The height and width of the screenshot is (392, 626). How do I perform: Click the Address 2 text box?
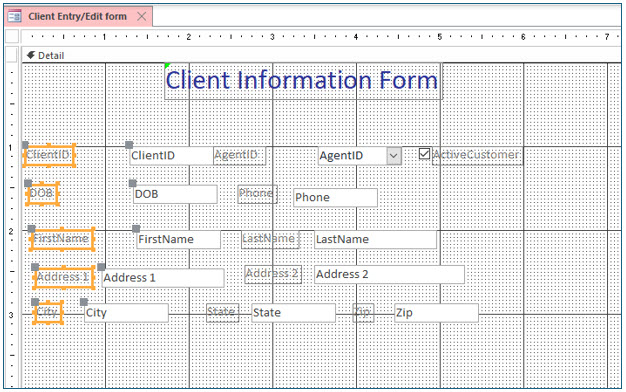pyautogui.click(x=389, y=275)
